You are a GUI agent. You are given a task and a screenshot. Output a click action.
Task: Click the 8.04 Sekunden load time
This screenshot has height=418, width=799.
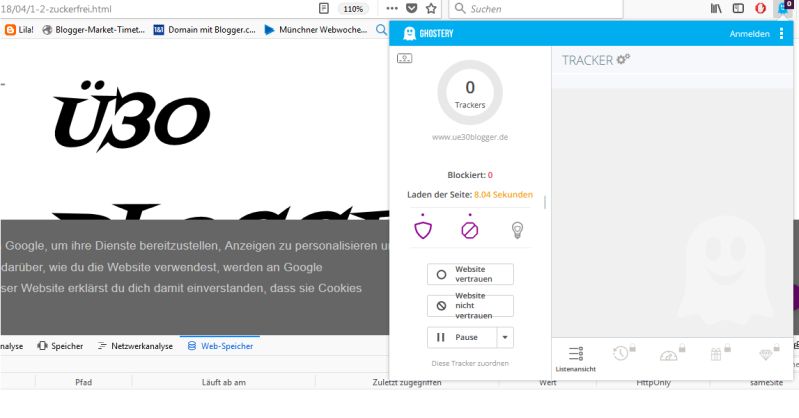coord(503,194)
